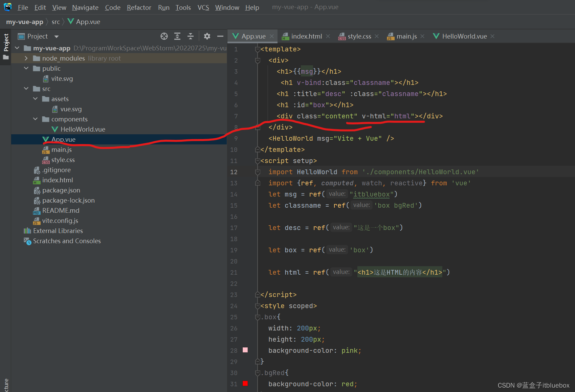Open the Refactor menu
This screenshot has height=392, width=575.
click(139, 7)
